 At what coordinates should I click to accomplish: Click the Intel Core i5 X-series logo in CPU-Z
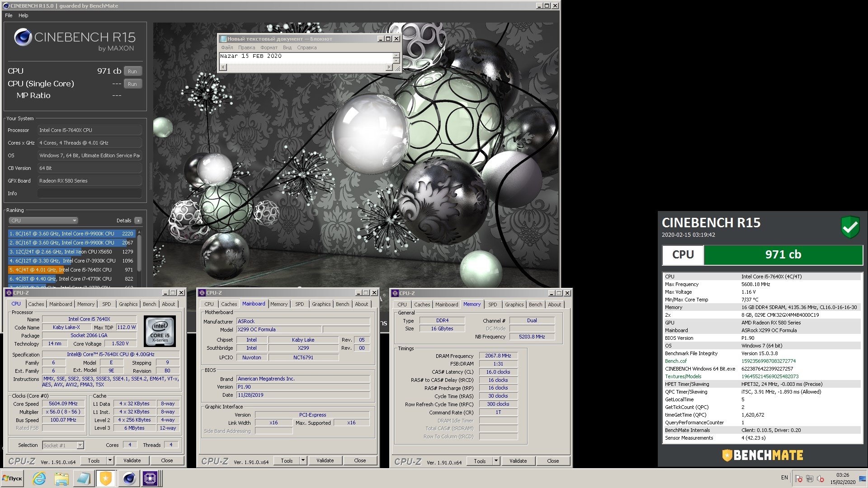click(160, 331)
